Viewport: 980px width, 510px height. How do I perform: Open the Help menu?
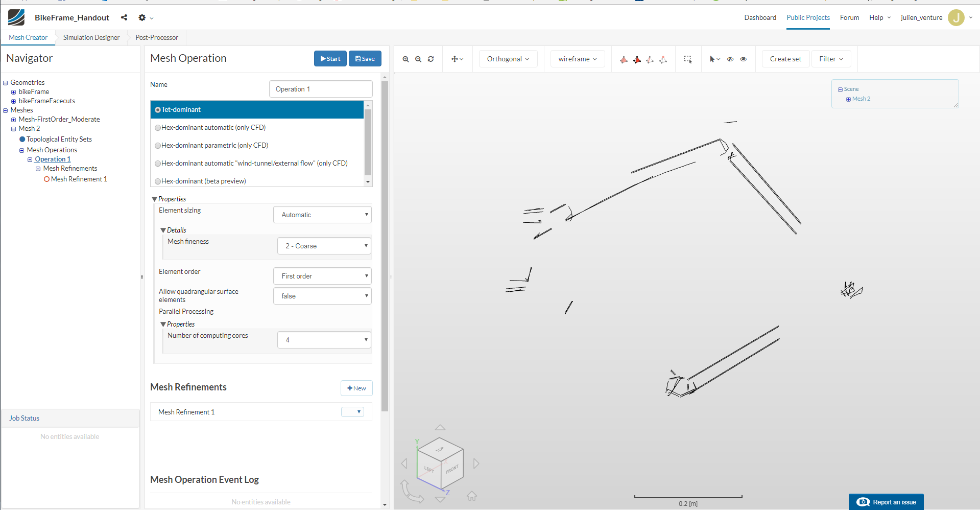coord(880,17)
